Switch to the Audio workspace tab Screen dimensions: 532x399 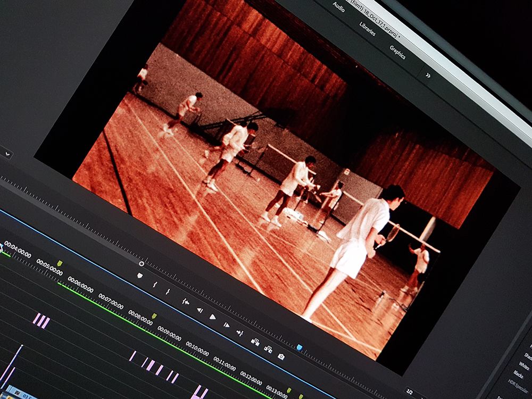tap(338, 6)
